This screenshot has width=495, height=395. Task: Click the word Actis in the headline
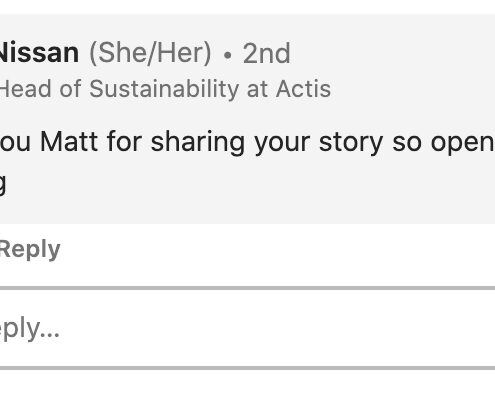[x=303, y=89]
